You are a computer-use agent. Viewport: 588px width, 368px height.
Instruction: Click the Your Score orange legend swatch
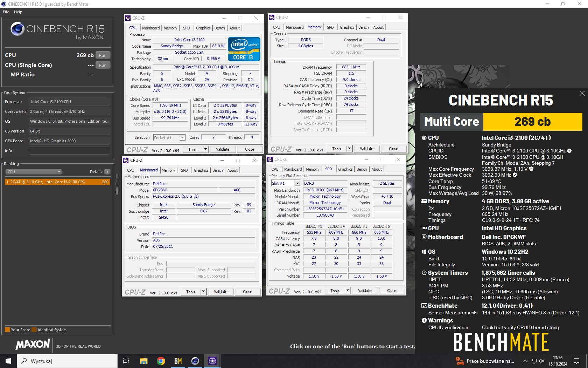(x=7, y=330)
